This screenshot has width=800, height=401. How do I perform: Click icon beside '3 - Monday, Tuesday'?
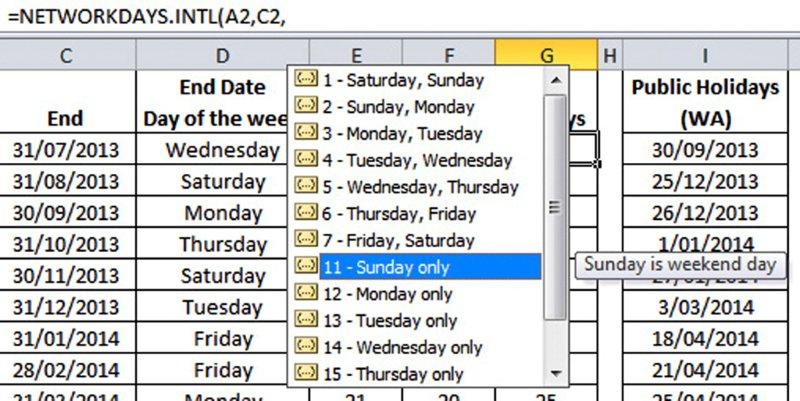(x=307, y=133)
